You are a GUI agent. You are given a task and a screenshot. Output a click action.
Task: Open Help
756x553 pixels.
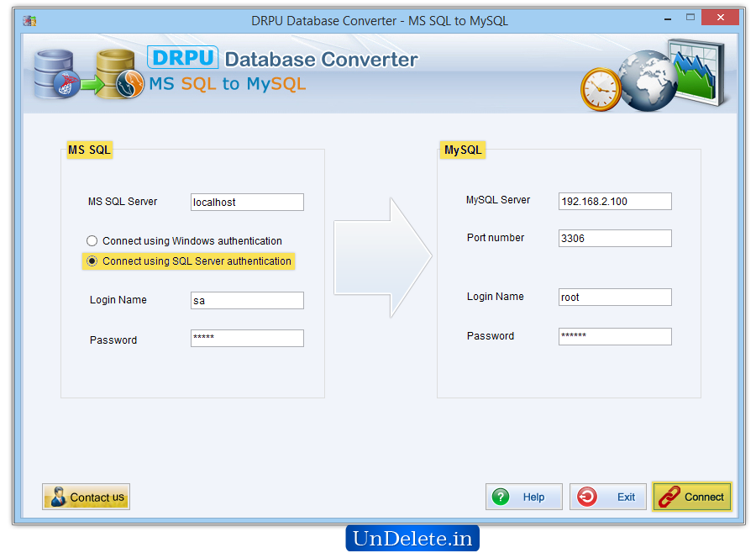pos(524,497)
